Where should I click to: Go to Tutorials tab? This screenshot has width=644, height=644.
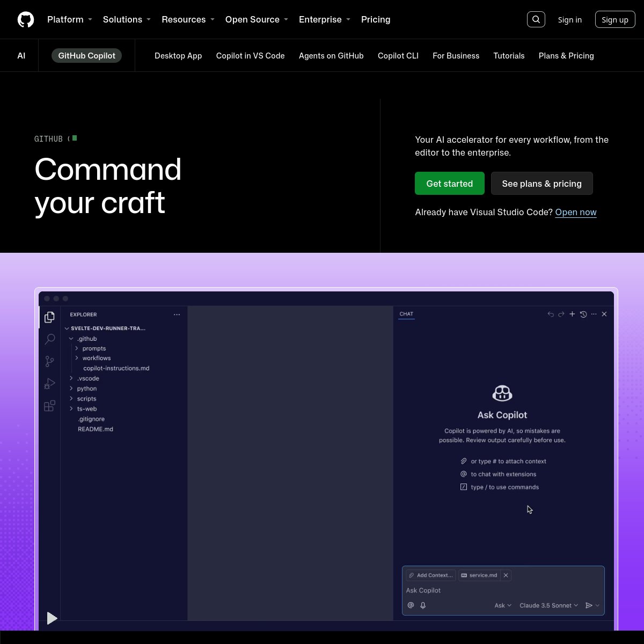(x=509, y=56)
